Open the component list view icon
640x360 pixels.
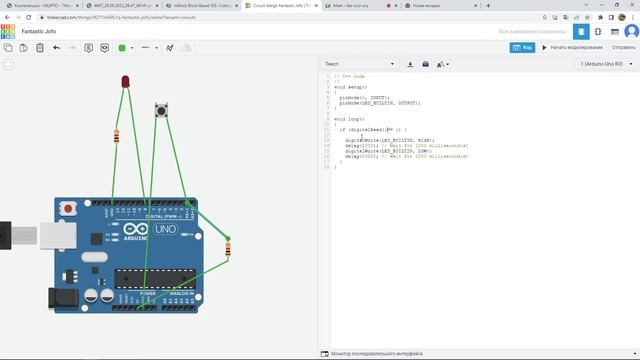(615, 31)
